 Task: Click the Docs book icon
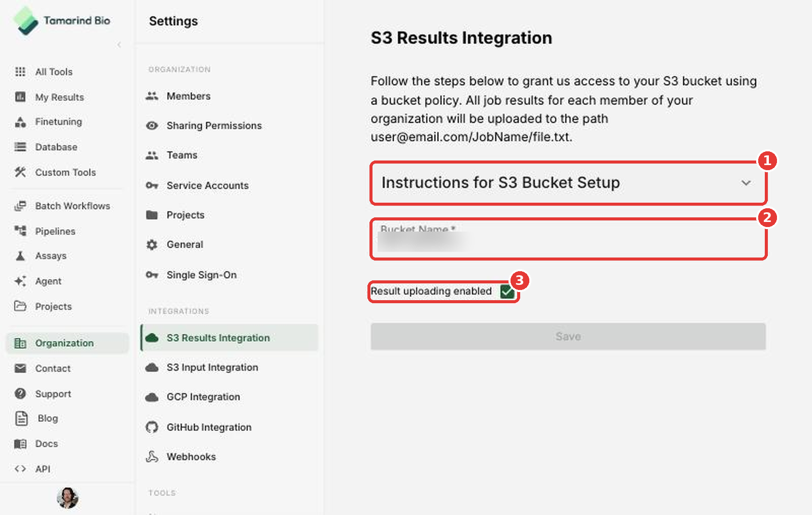pos(20,443)
